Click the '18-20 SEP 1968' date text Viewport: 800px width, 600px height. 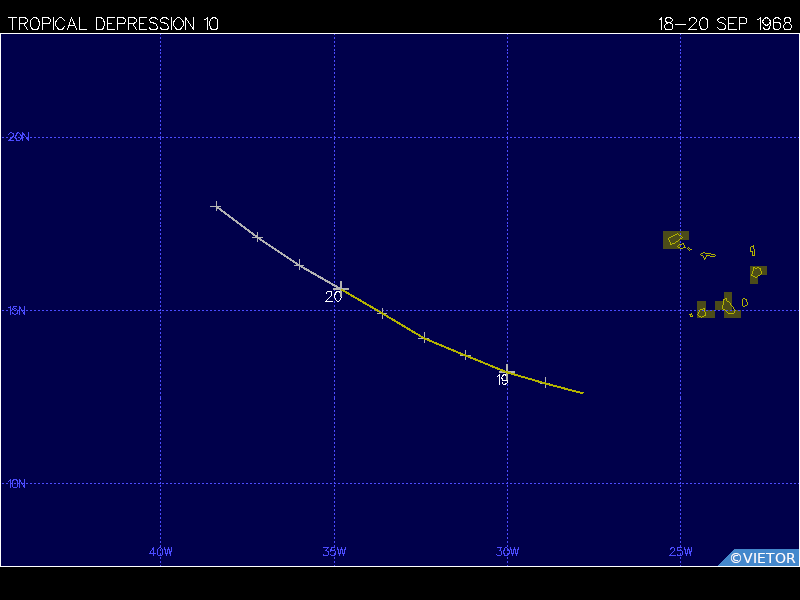724,24
